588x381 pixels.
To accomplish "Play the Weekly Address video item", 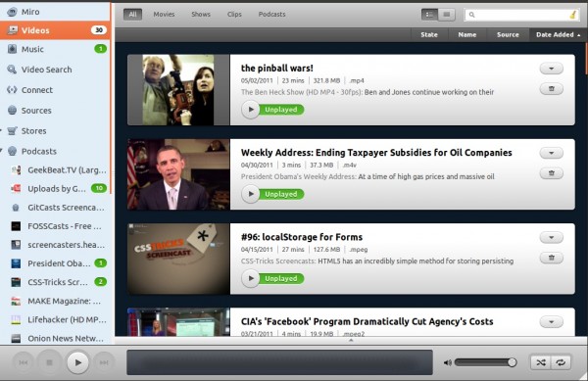I will (251, 194).
